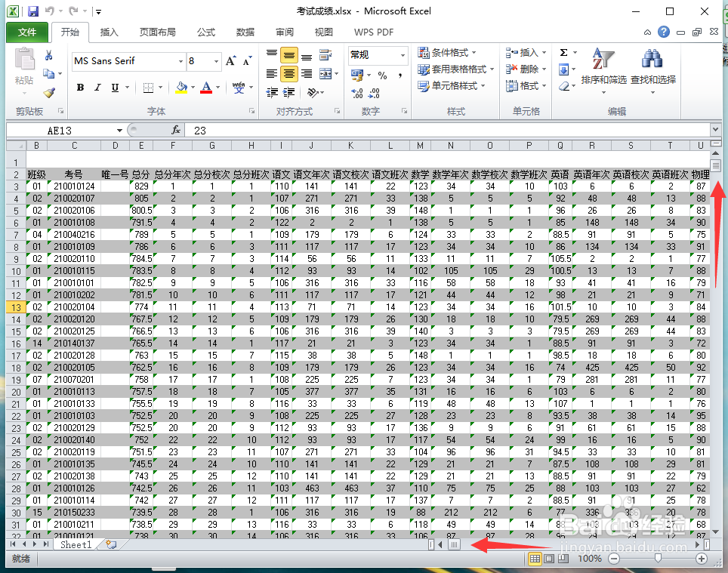Toggle bottom vertical alignment
Image resolution: width=728 pixels, height=573 pixels.
[307, 56]
